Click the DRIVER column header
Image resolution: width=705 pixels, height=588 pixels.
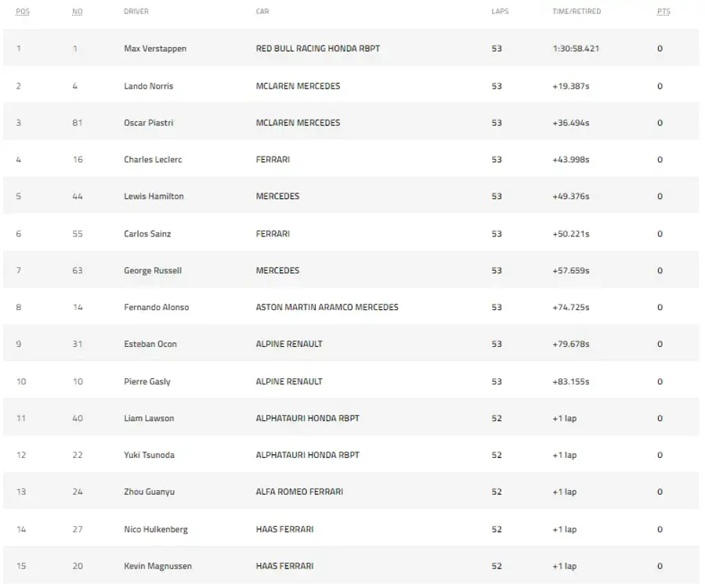(x=136, y=11)
